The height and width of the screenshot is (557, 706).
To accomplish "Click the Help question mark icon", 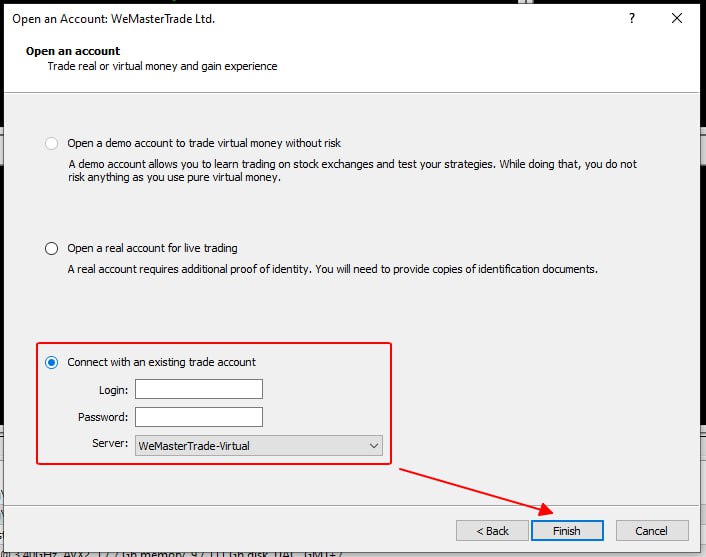I will tap(632, 18).
